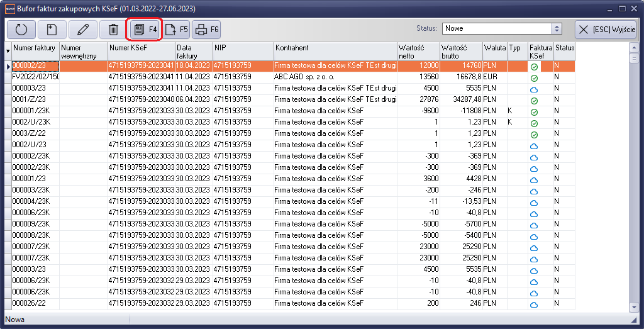Click the refresh list toolbar button

pos(20,29)
